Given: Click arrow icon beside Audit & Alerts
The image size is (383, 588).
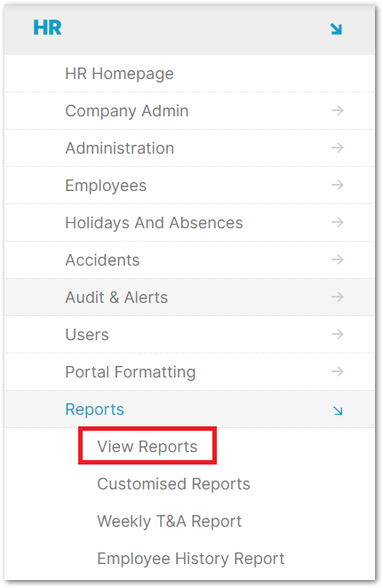Looking at the screenshot, I should 337,297.
